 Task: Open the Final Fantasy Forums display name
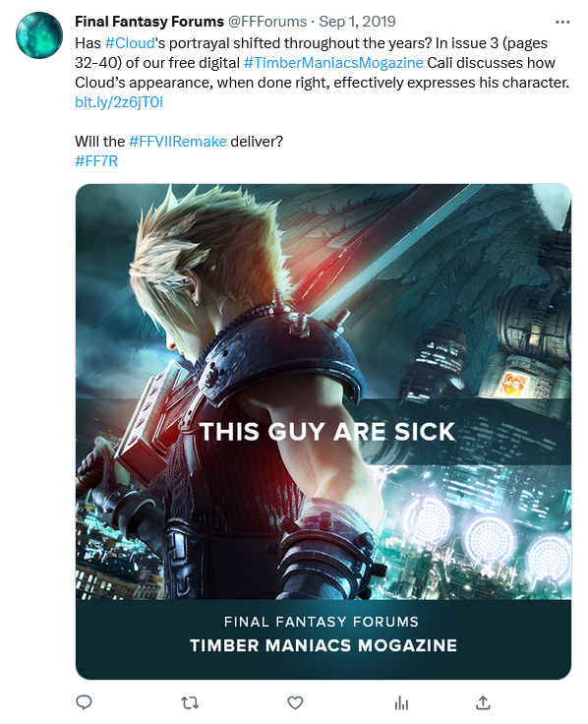[149, 22]
